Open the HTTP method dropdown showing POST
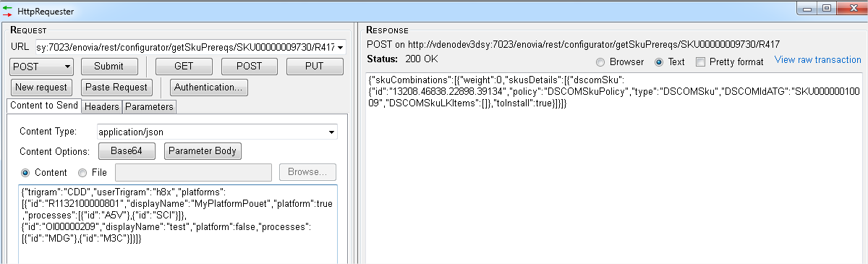The width and height of the screenshot is (868, 264). [42, 67]
